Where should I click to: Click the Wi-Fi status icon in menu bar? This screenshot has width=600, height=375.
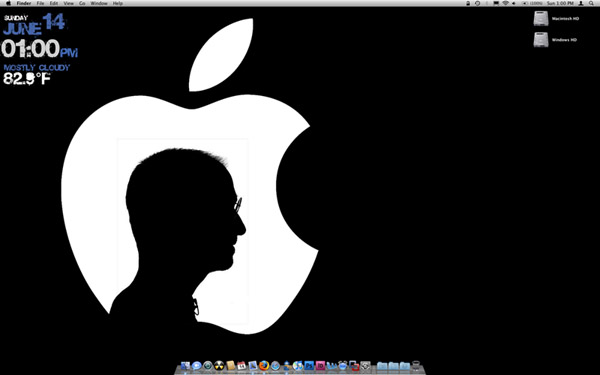[505, 3]
